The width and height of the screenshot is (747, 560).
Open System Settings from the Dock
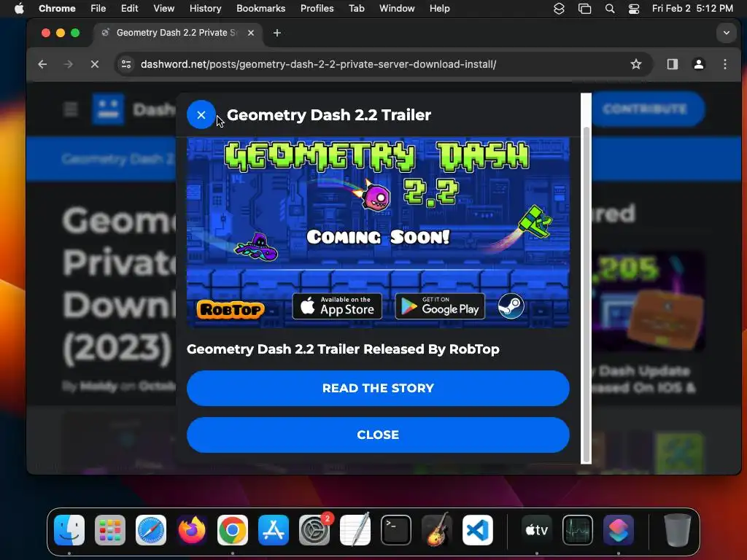(314, 530)
